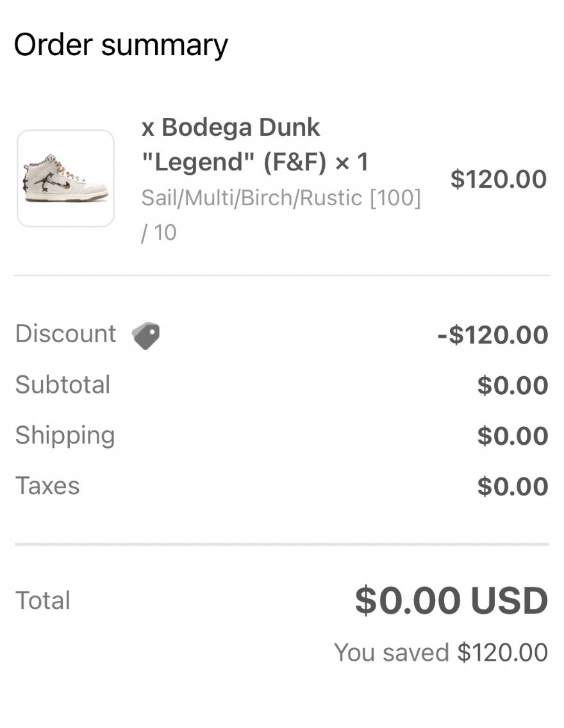Click the Shipping $0.00 value

point(513,436)
